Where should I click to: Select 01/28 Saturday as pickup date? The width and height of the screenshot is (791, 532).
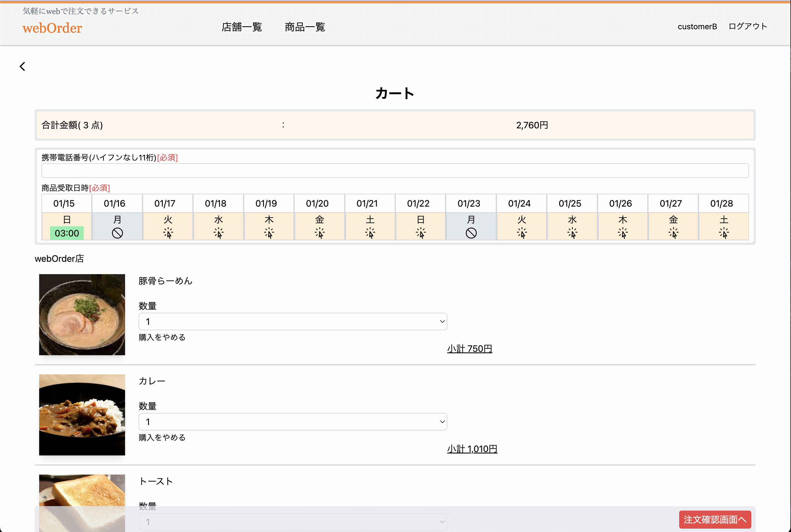[723, 226]
